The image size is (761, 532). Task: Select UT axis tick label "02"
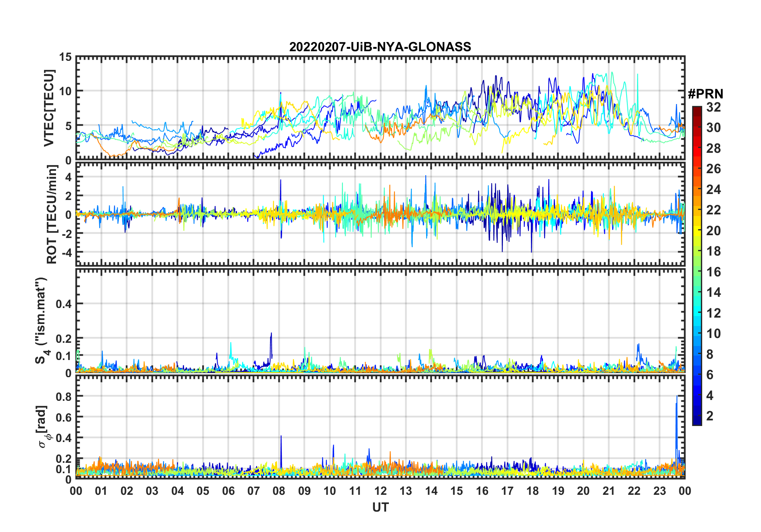[127, 491]
